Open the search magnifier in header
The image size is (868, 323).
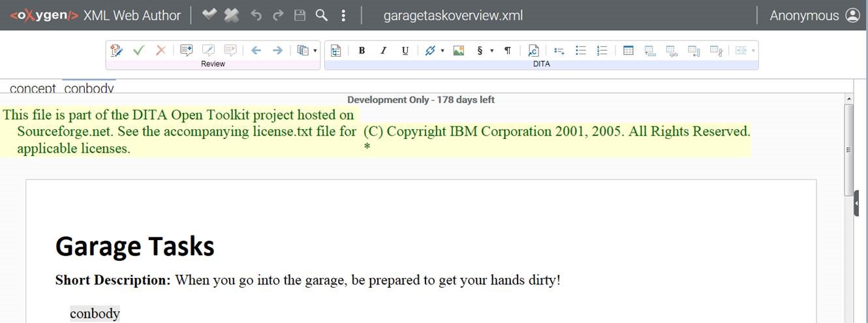321,15
